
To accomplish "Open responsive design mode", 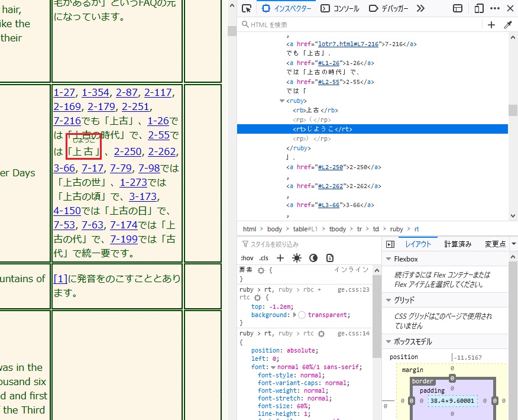I will click(x=479, y=9).
